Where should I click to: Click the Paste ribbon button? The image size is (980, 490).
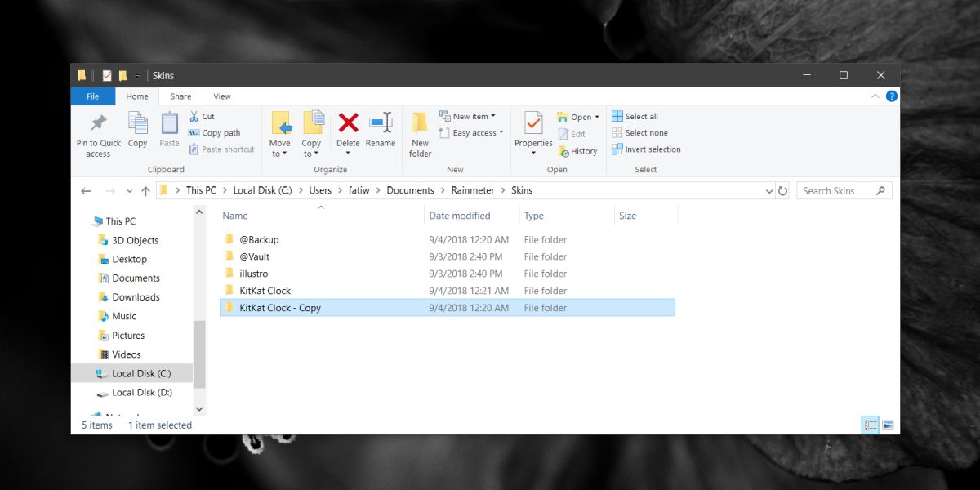pyautogui.click(x=169, y=131)
